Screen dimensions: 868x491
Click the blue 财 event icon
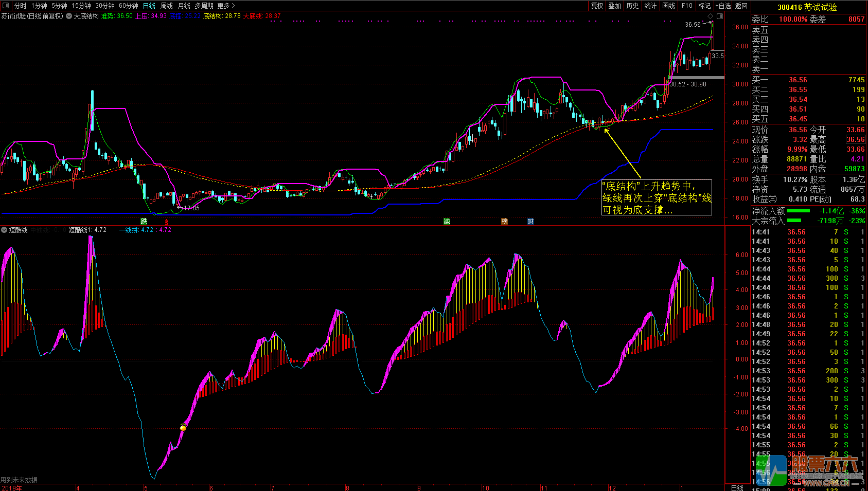click(x=530, y=222)
